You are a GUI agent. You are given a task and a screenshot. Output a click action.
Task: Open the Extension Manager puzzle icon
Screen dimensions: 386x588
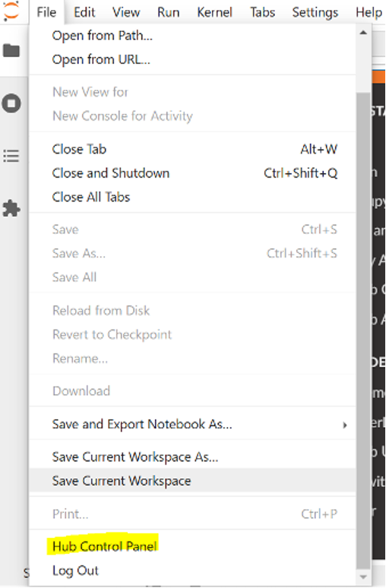[x=11, y=208]
